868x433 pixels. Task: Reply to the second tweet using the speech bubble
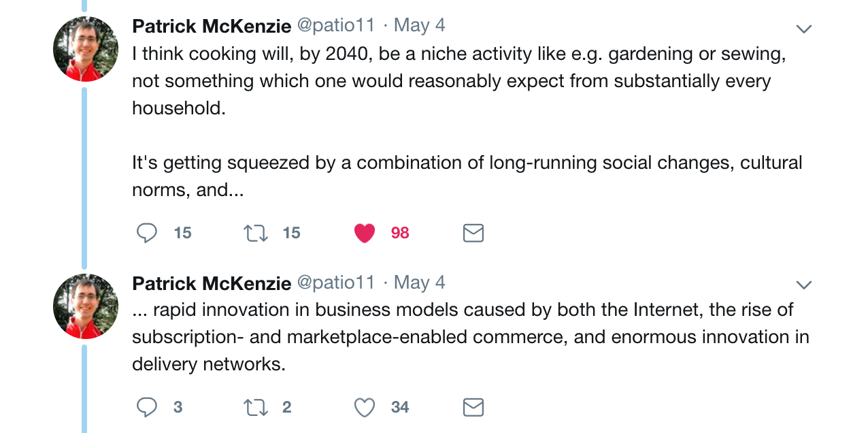(x=146, y=407)
